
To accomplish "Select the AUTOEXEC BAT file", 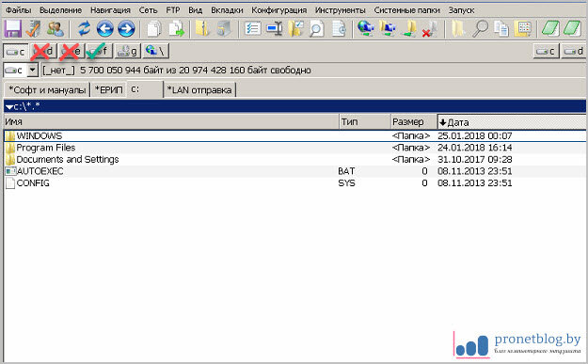I will tap(294, 171).
